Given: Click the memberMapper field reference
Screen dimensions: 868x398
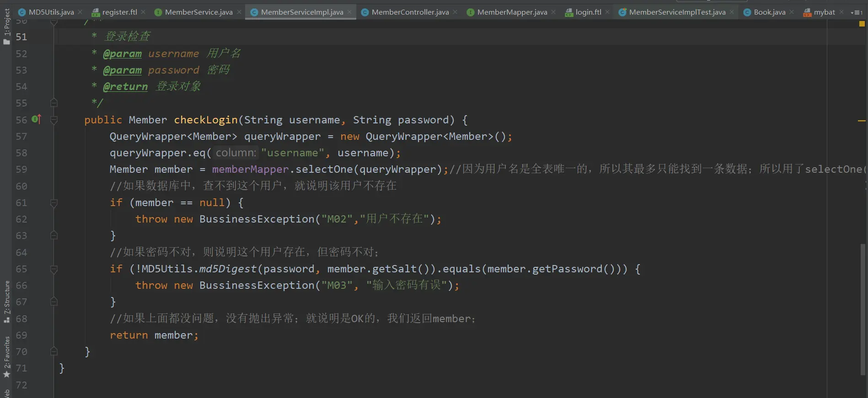Looking at the screenshot, I should tap(250, 170).
